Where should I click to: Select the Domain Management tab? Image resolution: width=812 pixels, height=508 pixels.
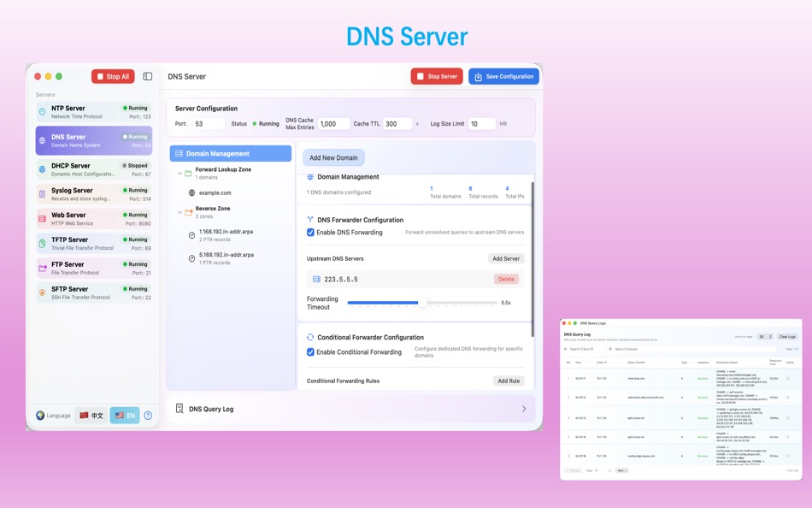[x=231, y=152]
